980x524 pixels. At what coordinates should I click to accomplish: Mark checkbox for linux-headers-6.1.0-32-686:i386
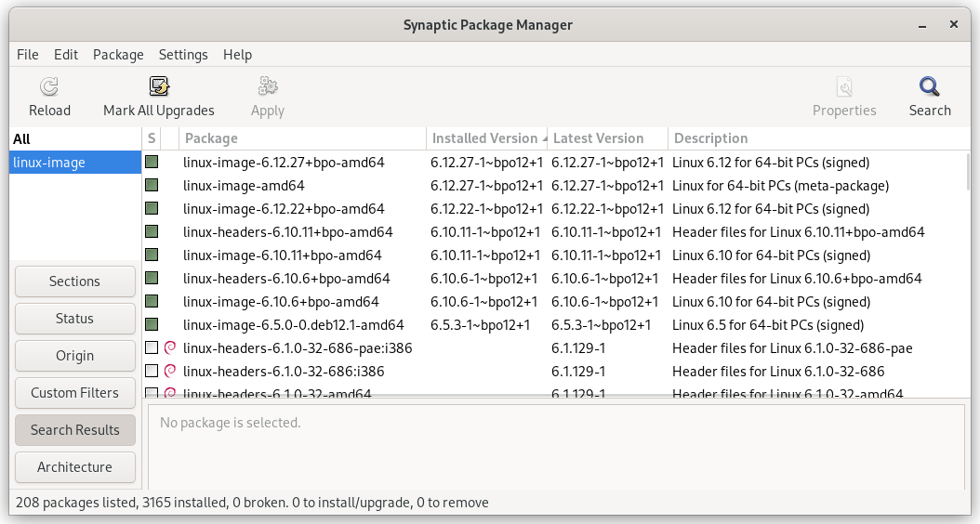[152, 371]
